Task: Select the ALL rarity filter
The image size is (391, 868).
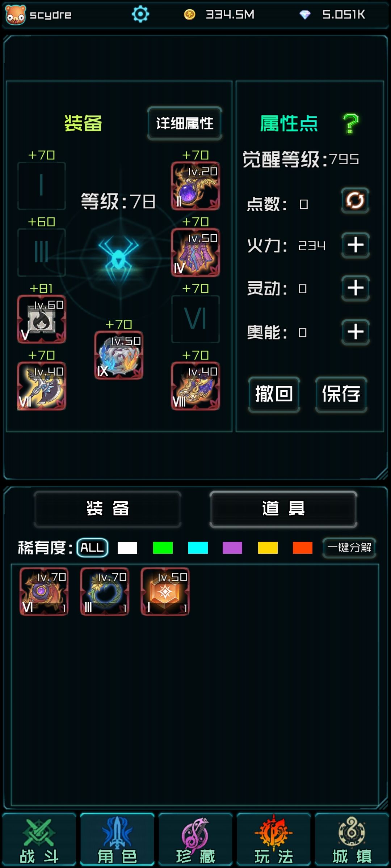Action: 92,548
